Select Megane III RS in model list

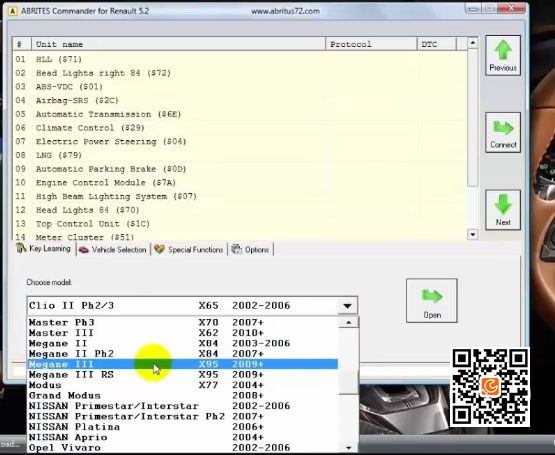183,375
